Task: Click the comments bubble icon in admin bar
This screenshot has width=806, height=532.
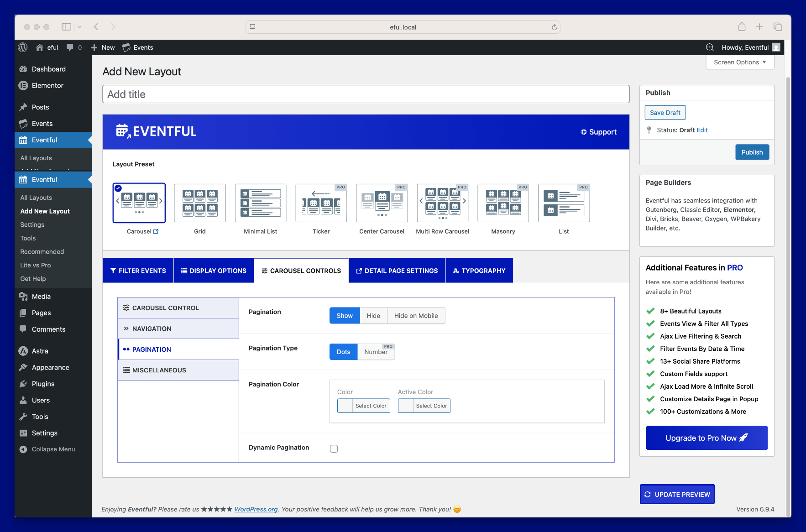Action: pyautogui.click(x=70, y=47)
